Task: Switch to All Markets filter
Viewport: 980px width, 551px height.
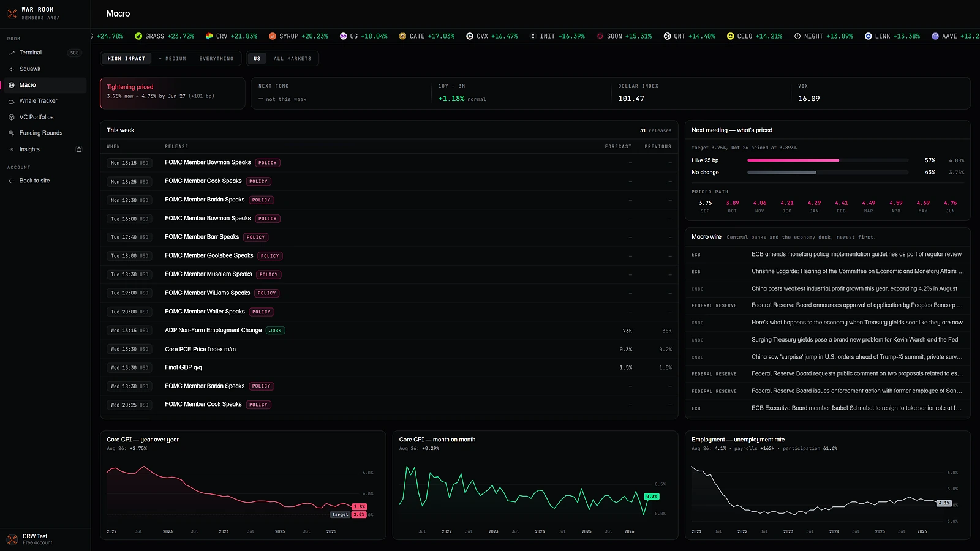Action: coord(292,59)
